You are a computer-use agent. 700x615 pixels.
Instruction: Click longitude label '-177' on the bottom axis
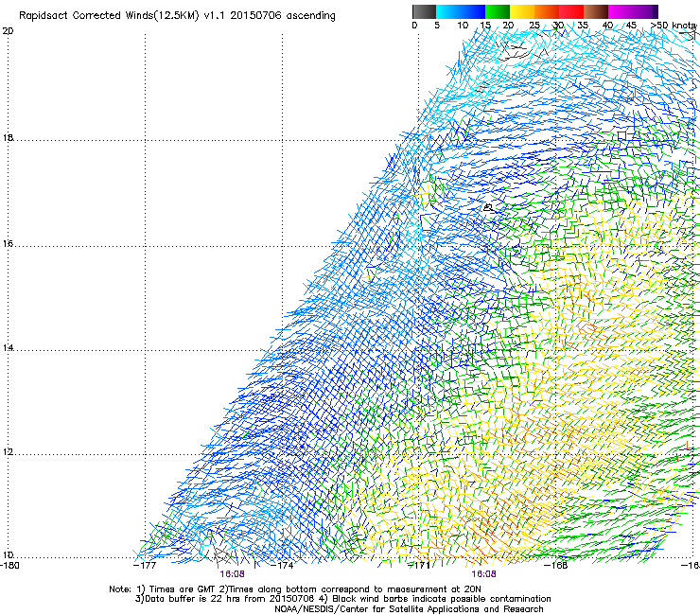click(145, 565)
